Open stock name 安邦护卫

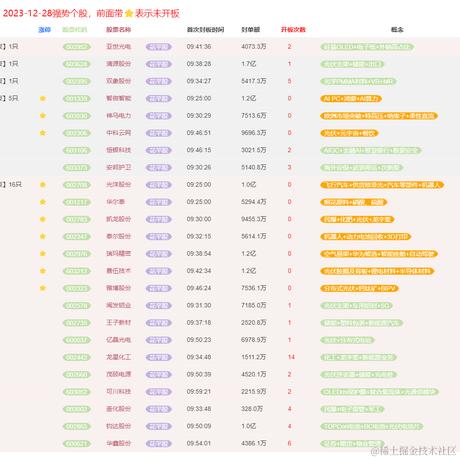[118, 167]
